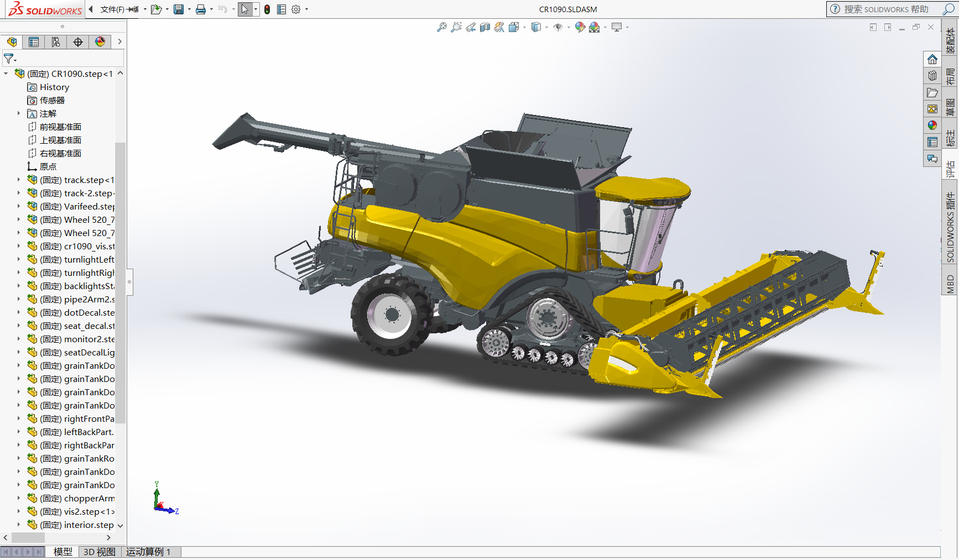Click the search magnifier icon
Viewport: 959px width, 560px height.
[948, 9]
